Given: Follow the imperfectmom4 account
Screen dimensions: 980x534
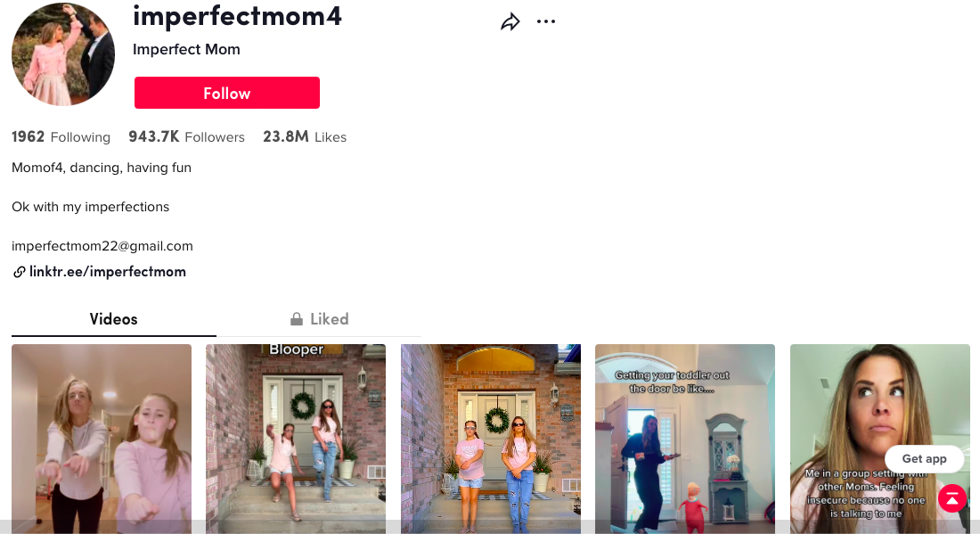Looking at the screenshot, I should coord(227,93).
